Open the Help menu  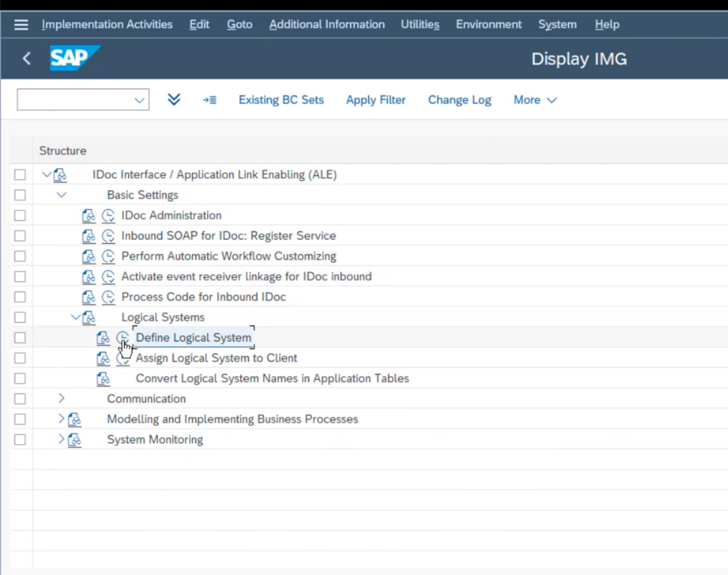coord(607,24)
